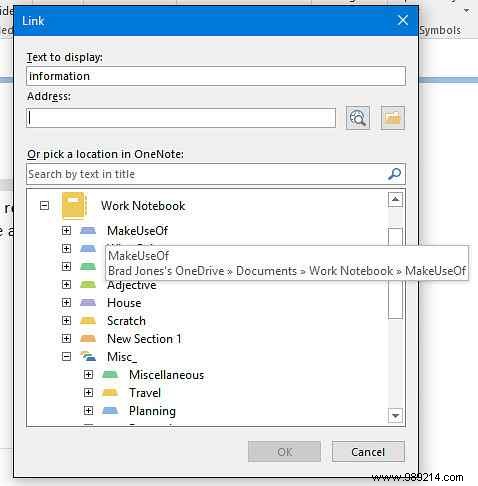The image size is (478, 486).
Task: Expand the Miscellaneous section
Action: pos(88,375)
